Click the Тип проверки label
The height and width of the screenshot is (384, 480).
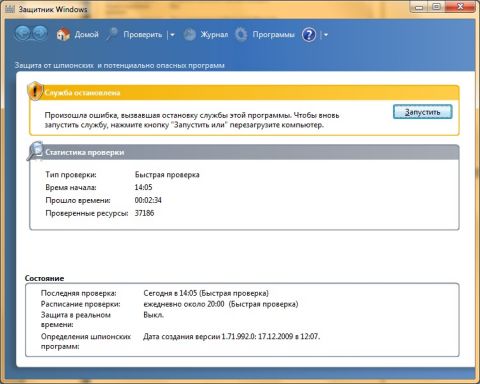[71, 175]
